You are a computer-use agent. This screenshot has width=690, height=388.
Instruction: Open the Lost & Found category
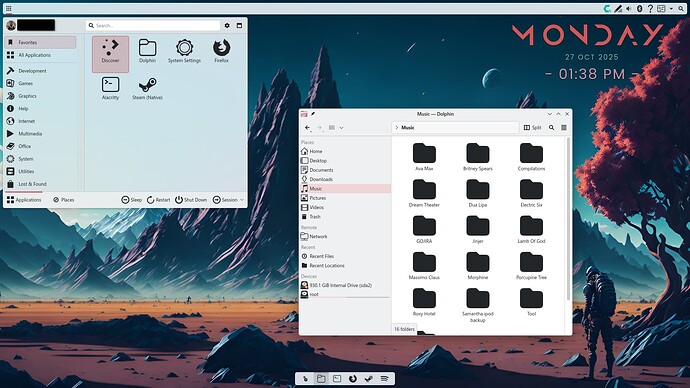(40, 184)
